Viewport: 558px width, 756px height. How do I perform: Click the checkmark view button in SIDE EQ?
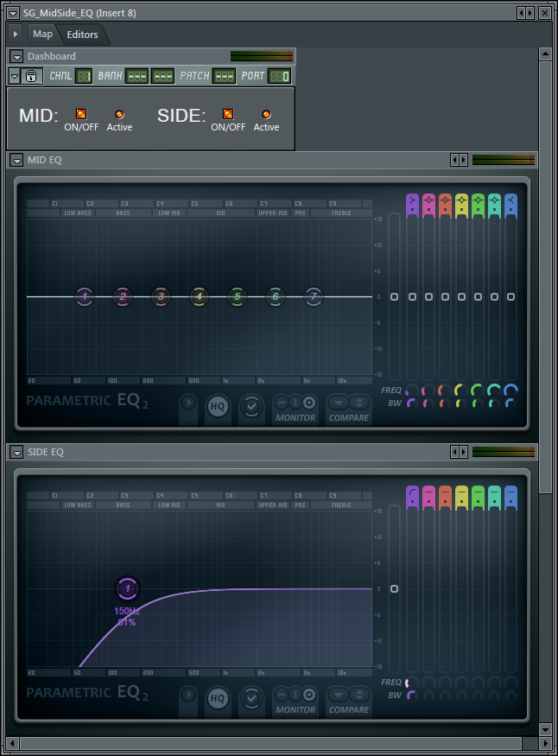pos(251,699)
